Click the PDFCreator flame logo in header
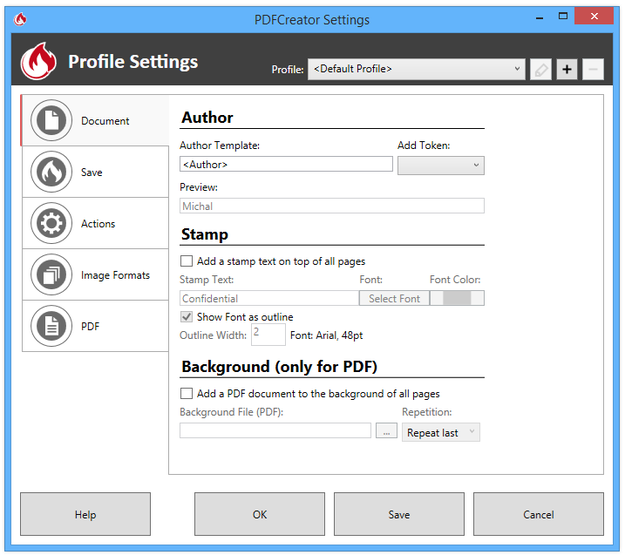 click(x=39, y=61)
